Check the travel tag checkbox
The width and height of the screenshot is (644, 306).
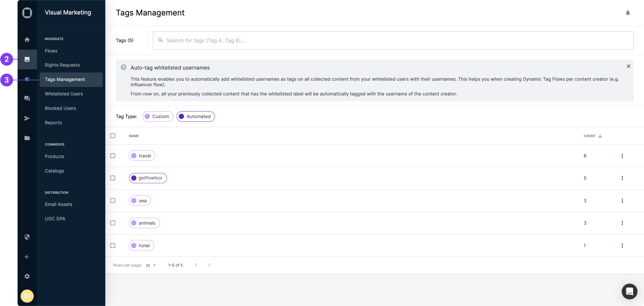[113, 156]
